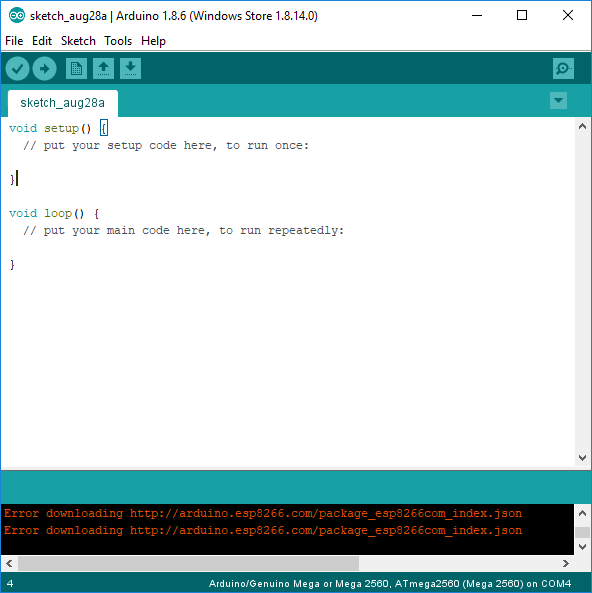Open the Serial Monitor icon
Viewport: 592px width, 593px height.
(x=563, y=68)
